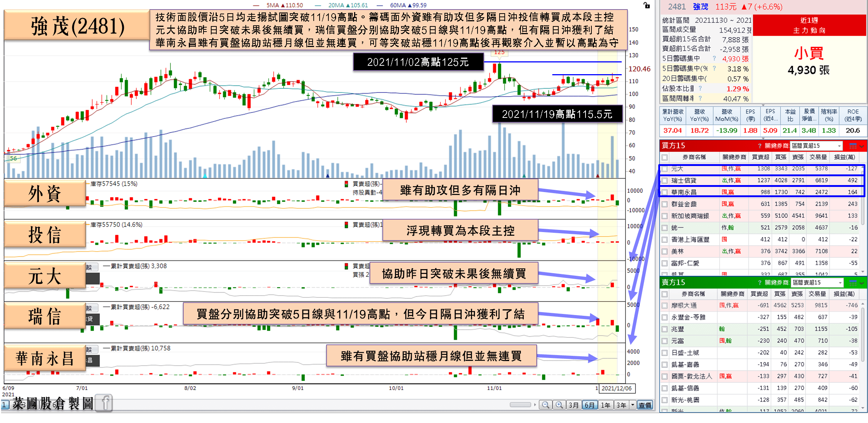This screenshot has width=868, height=423.
Task: Click right arrow beside the chart scrollbar
Action: [x=535, y=405]
